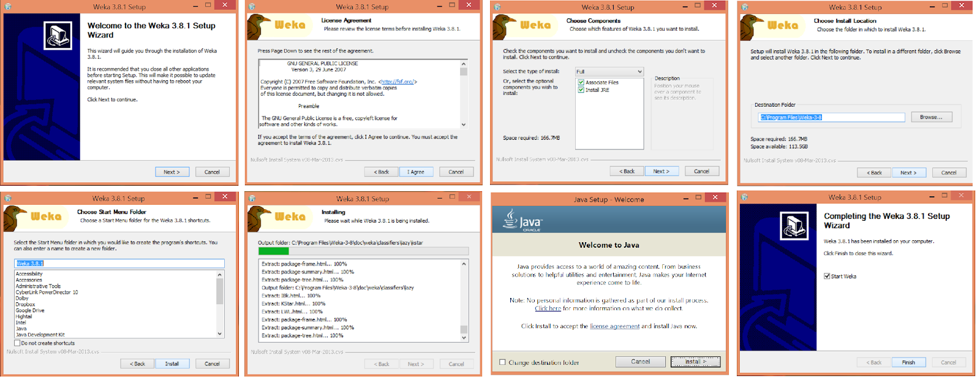This screenshot has width=980, height=382.
Task: Go Back from Choose Components window
Action: pos(627,171)
